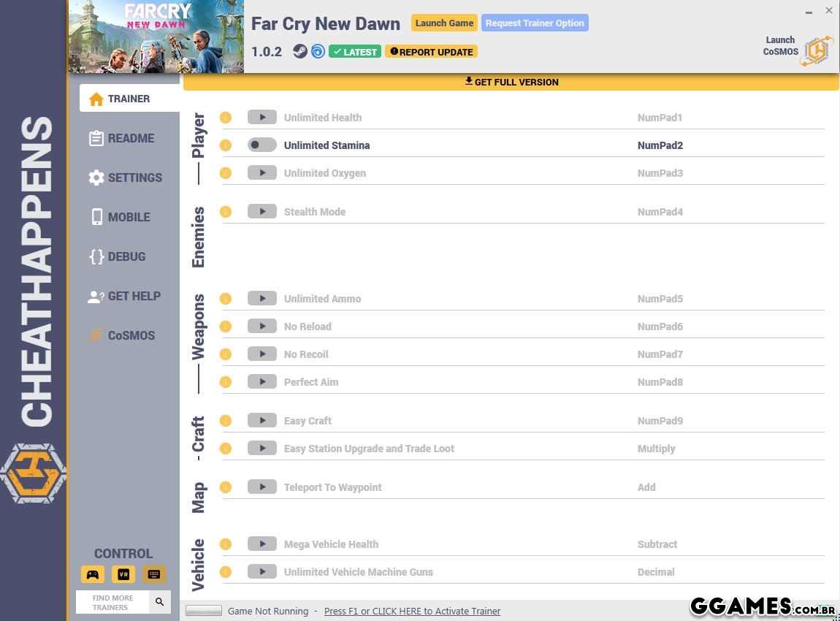This screenshot has height=621, width=840.
Task: Click info icon beside Unlimited Health
Action: (x=226, y=118)
